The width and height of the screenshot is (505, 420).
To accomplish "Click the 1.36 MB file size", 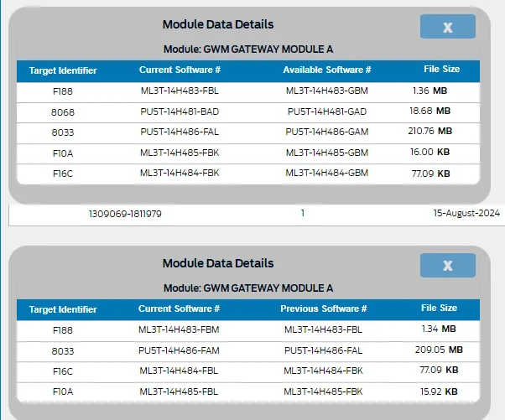I will [x=430, y=91].
